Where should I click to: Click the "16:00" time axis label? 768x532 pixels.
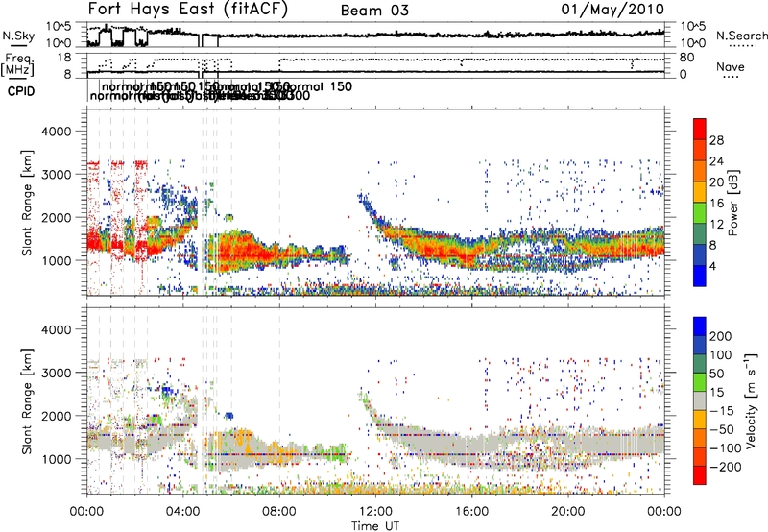click(x=471, y=512)
